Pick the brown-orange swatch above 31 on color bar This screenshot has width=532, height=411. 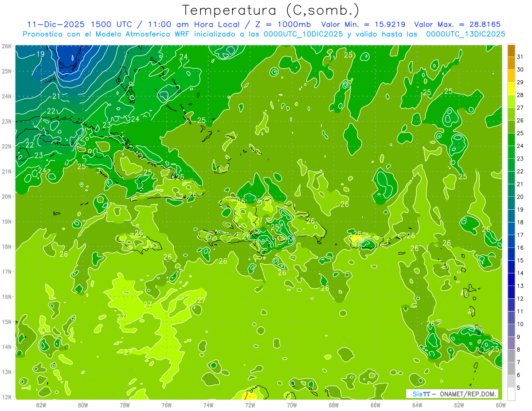511,51
